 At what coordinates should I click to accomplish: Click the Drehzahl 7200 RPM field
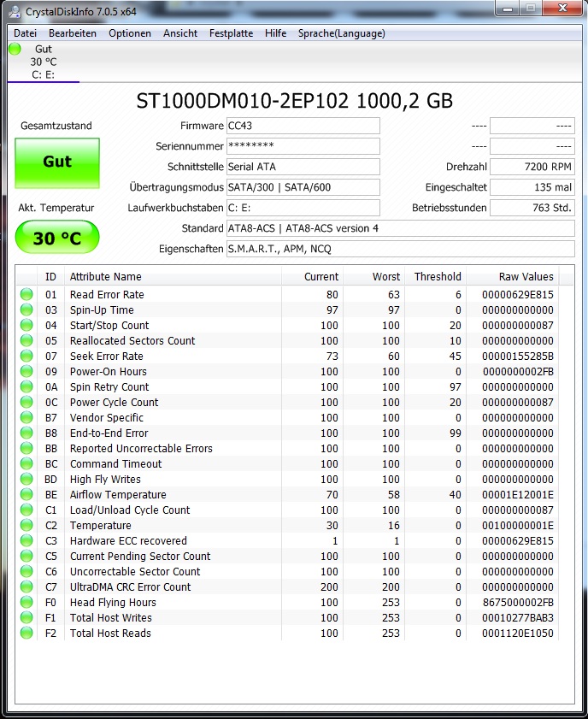pyautogui.click(x=532, y=167)
